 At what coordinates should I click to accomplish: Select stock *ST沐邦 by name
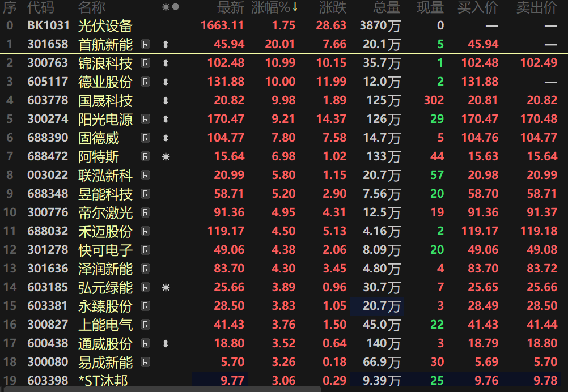pyautogui.click(x=103, y=381)
